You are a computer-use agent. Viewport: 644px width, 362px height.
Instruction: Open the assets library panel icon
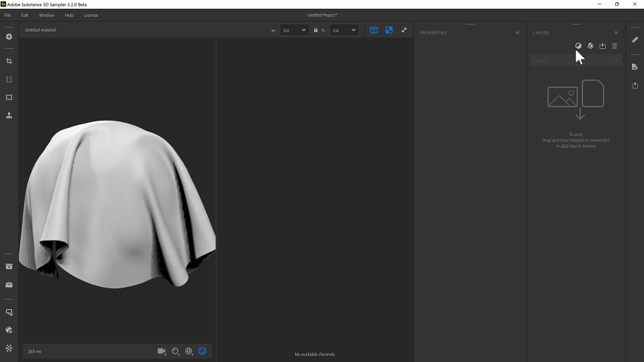click(9, 267)
